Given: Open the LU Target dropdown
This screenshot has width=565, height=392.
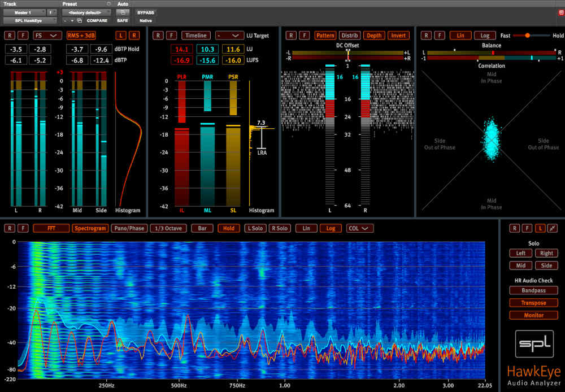Looking at the screenshot, I should point(229,35).
